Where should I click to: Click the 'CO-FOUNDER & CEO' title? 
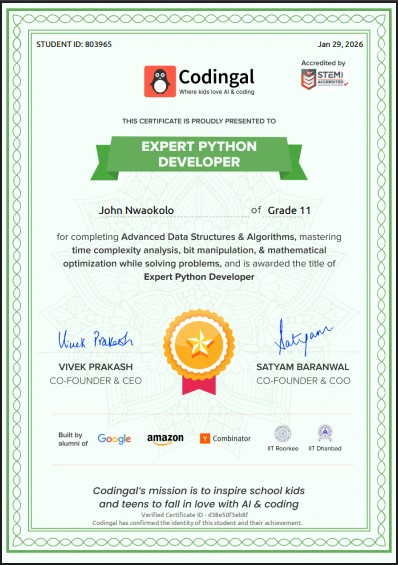tap(95, 381)
